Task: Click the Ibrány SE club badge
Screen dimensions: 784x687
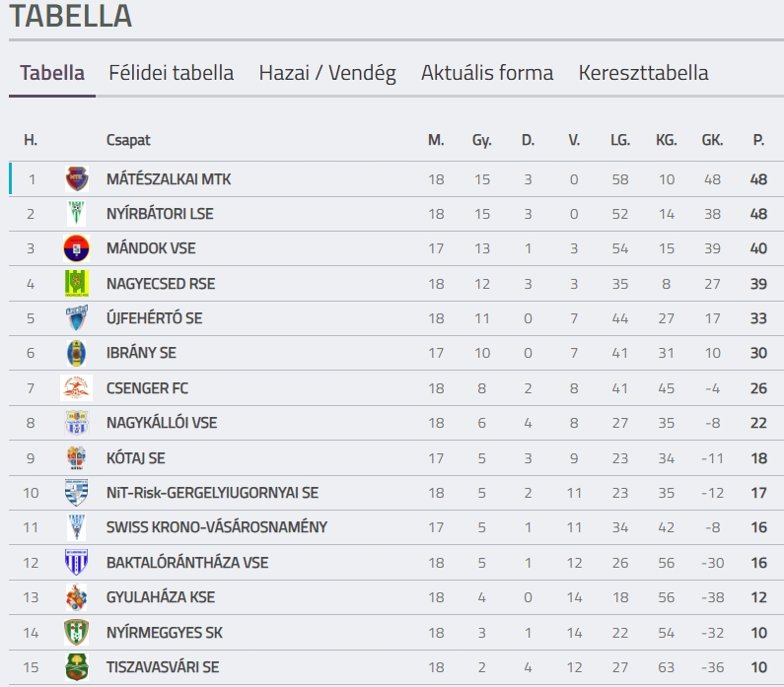Action: coord(76,353)
